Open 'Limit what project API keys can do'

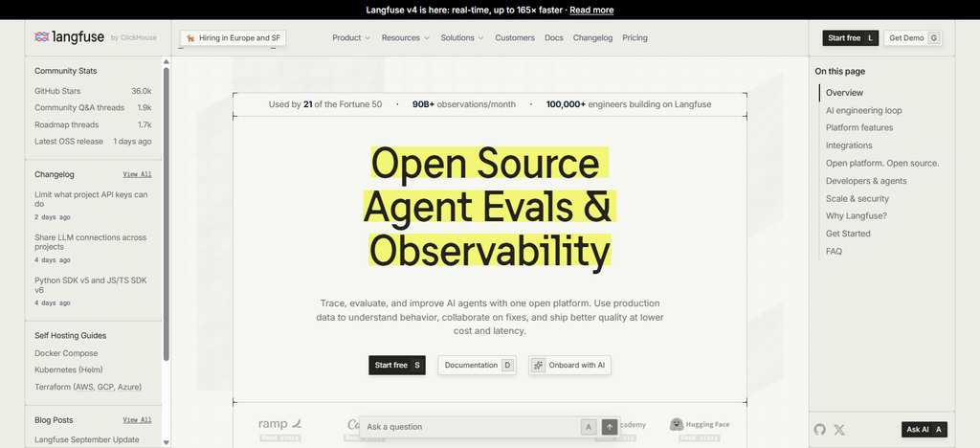tap(91, 199)
